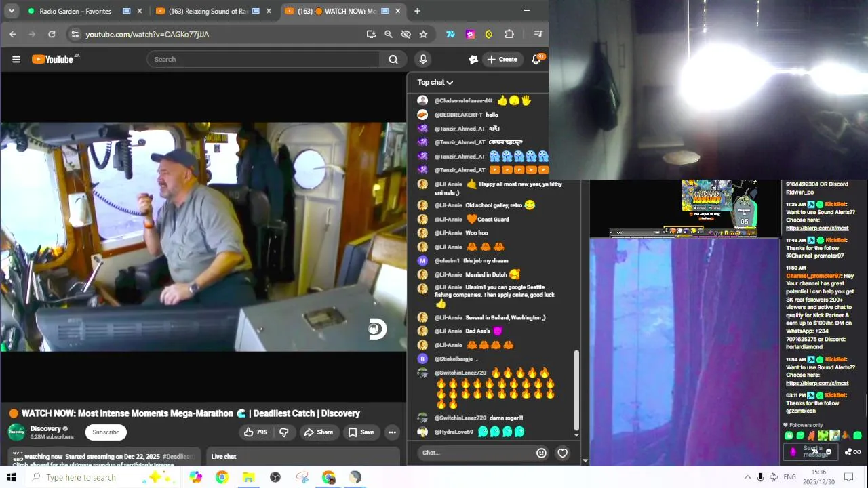Like the video with thumbs up 795
This screenshot has width=868, height=488.
point(256,432)
